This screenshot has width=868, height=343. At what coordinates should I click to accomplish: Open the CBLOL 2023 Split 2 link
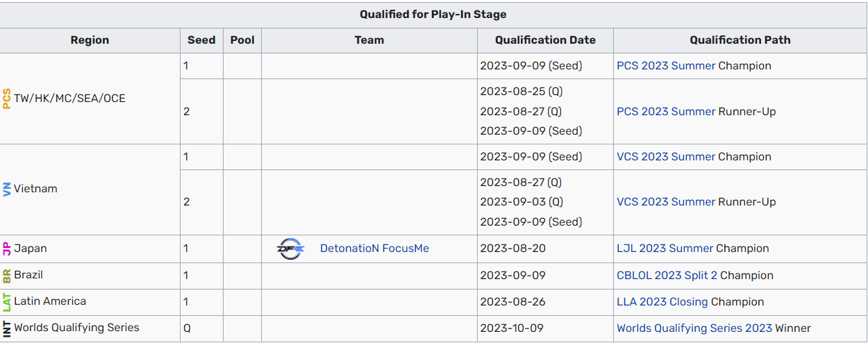click(667, 276)
